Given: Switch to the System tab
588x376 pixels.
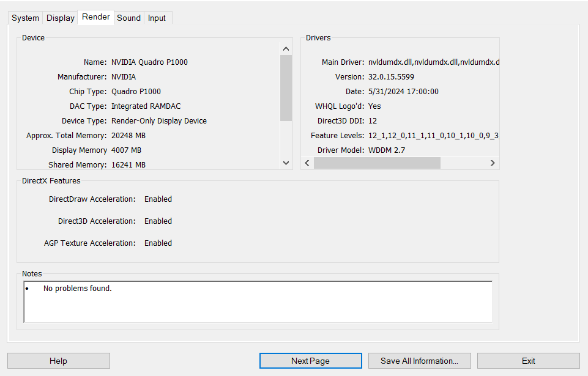Looking at the screenshot, I should tap(25, 18).
